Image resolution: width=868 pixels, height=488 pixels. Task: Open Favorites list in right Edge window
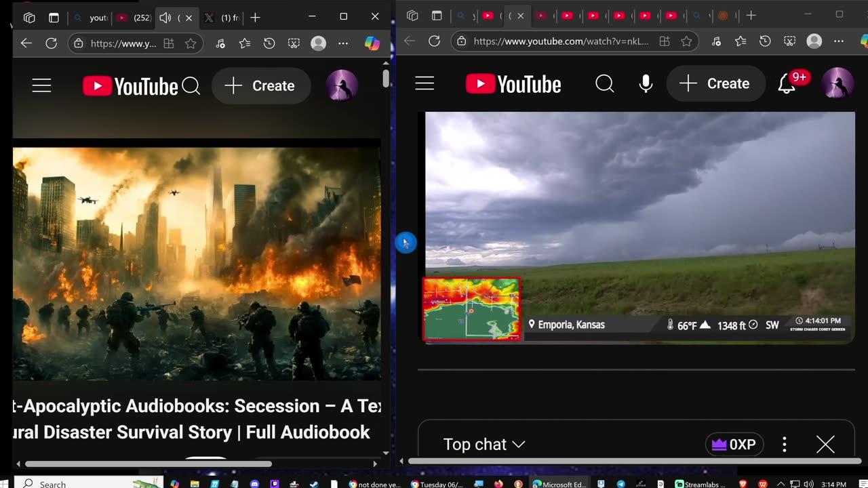[741, 41]
